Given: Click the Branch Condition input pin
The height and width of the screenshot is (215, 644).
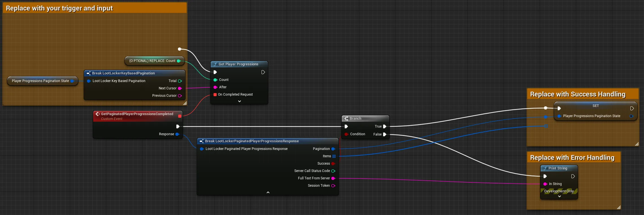Looking at the screenshot, I should click(x=346, y=134).
